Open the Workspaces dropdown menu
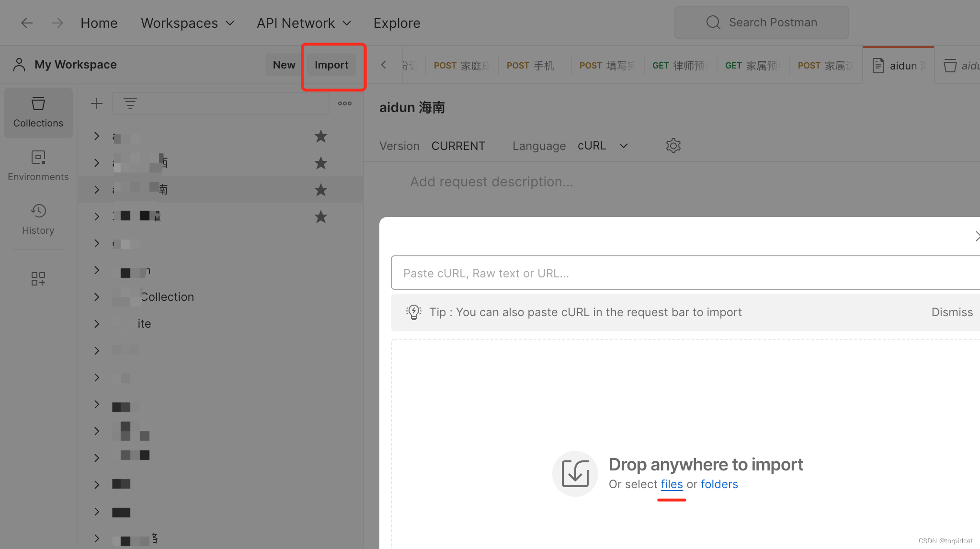980x549 pixels. 187,23
